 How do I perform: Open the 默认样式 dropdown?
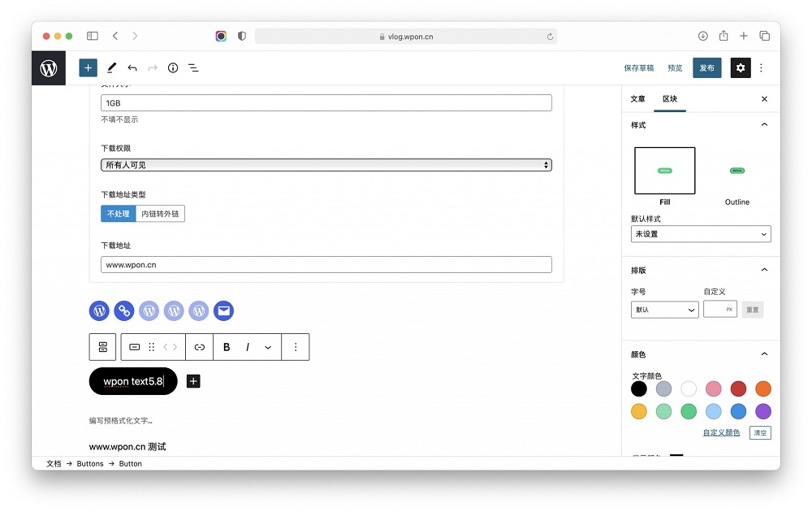(700, 233)
